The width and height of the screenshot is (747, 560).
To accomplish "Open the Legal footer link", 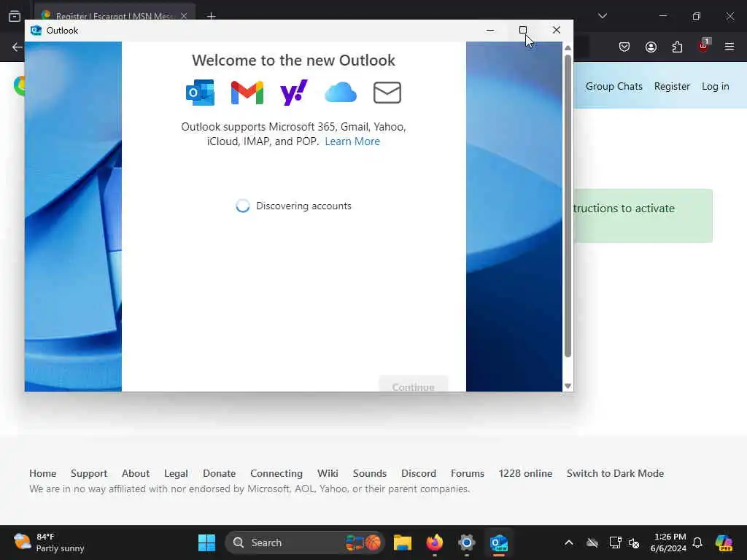I will pos(176,473).
